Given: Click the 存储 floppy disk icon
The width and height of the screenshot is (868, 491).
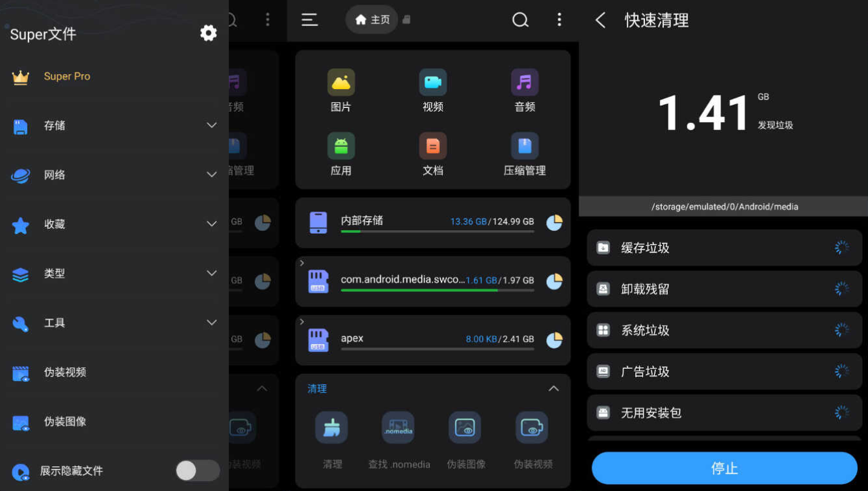Looking at the screenshot, I should click(21, 127).
